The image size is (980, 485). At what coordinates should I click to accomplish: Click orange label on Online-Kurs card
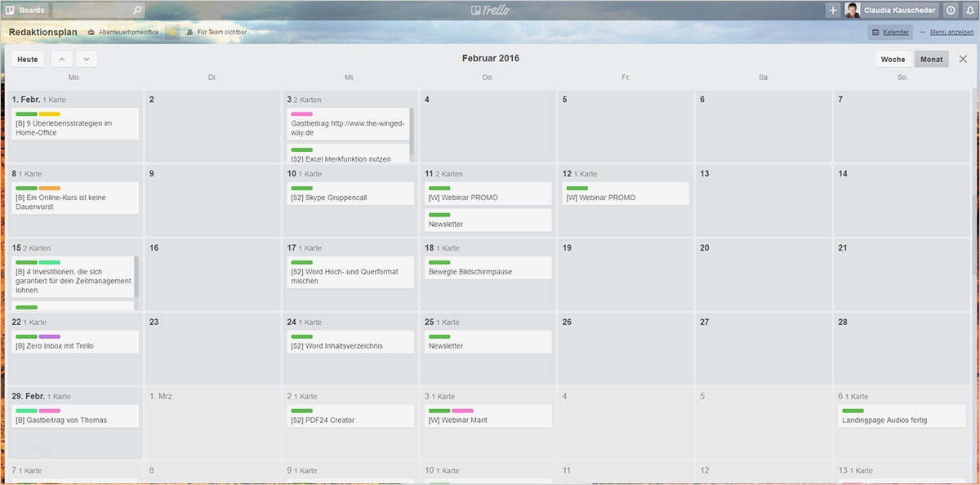(x=50, y=188)
